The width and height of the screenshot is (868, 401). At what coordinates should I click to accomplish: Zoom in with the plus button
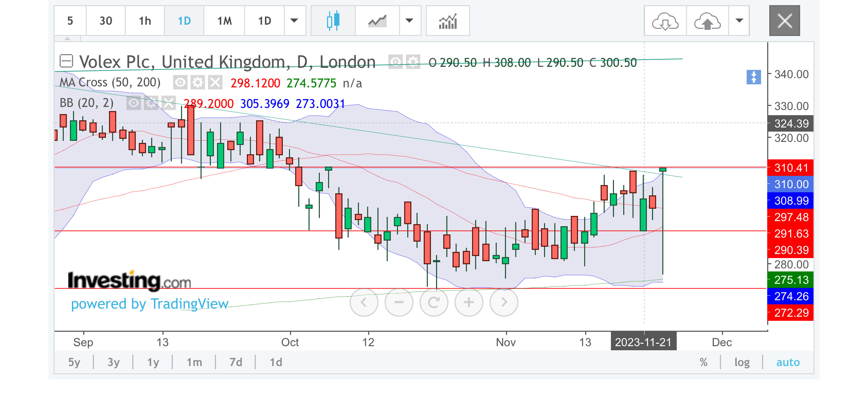click(x=469, y=302)
